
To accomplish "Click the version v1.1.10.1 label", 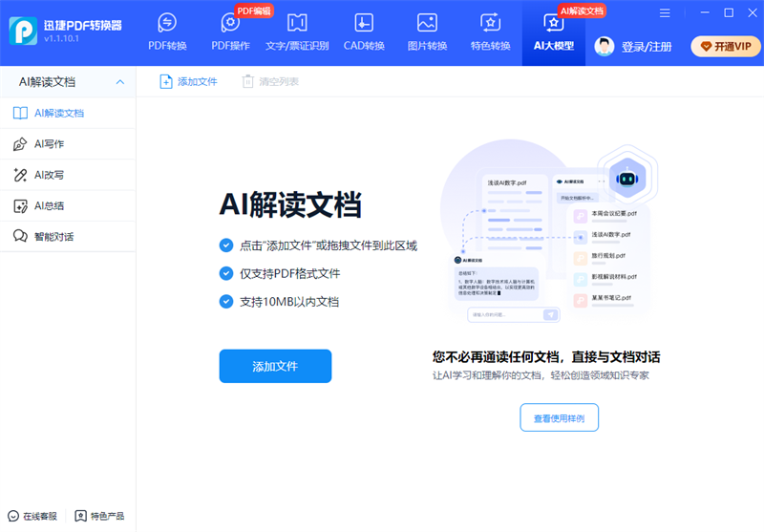I will tap(61, 38).
